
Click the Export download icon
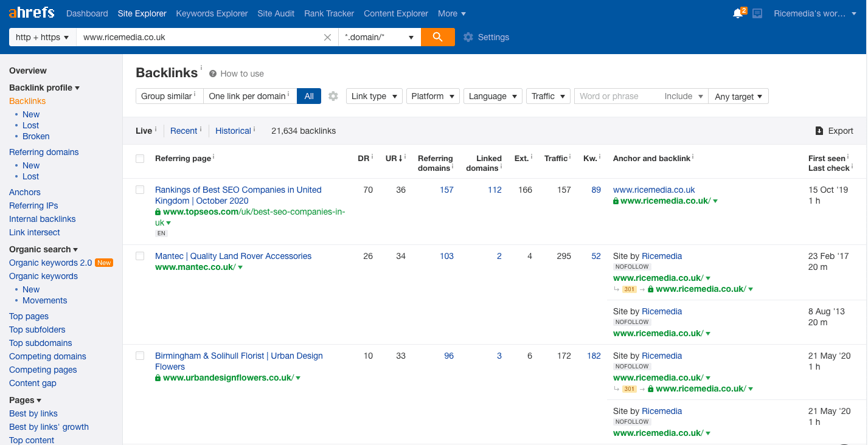[819, 131]
